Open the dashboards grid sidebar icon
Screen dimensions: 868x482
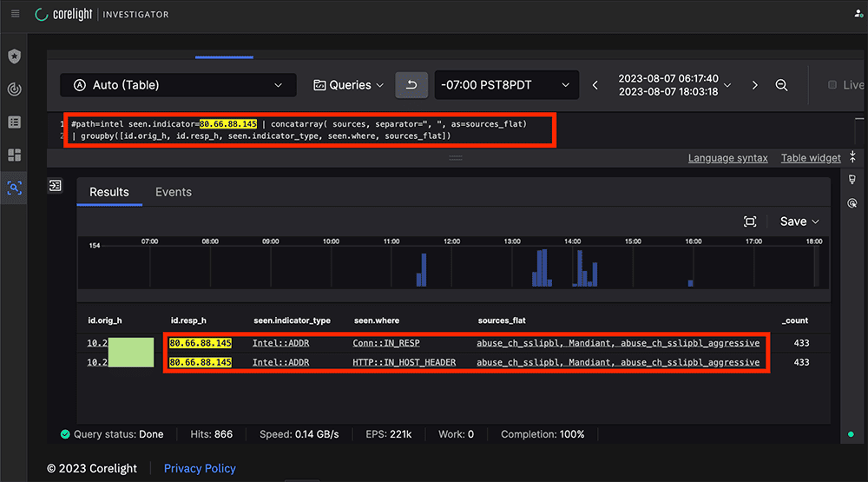(x=14, y=155)
